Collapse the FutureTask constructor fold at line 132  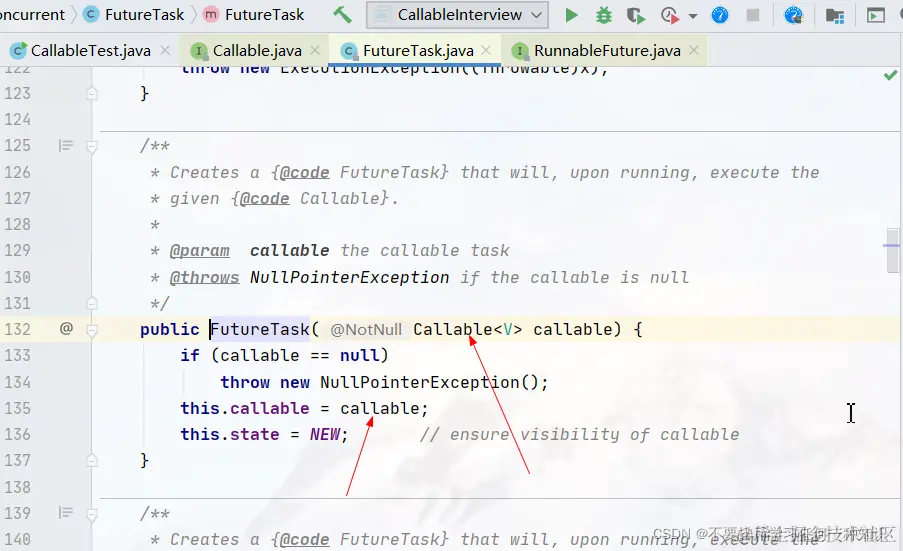92,330
